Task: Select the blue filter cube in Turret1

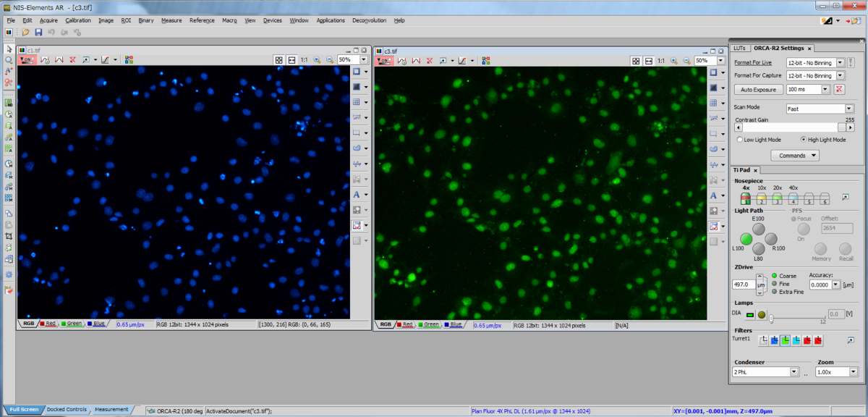Action: pyautogui.click(x=773, y=340)
